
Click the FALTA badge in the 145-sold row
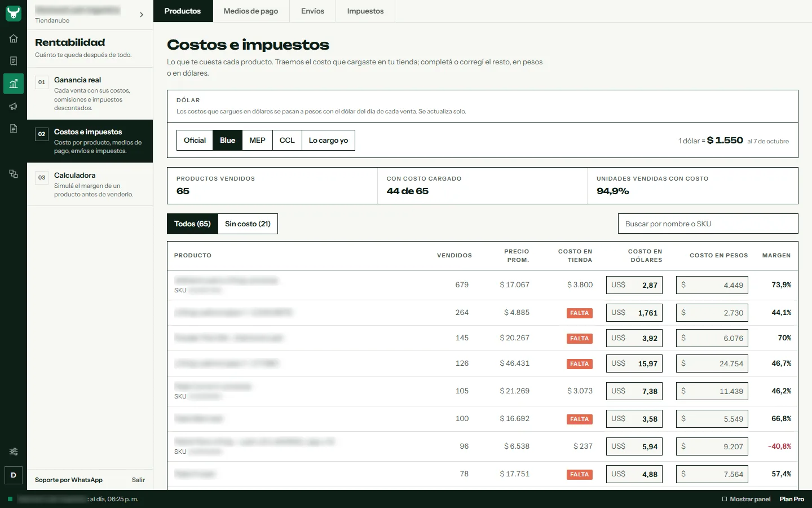[x=580, y=338]
